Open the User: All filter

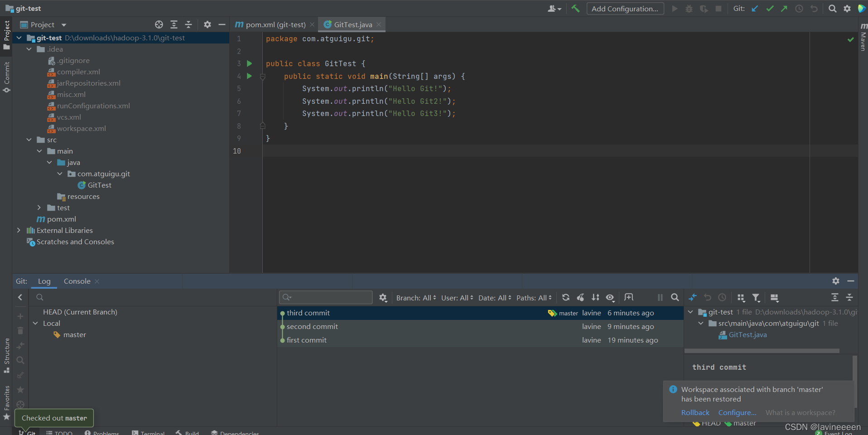point(457,298)
